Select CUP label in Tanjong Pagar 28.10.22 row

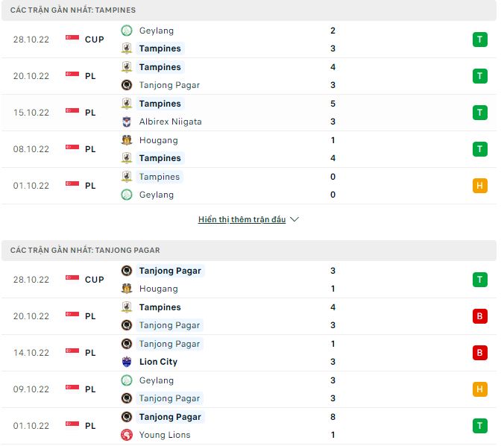click(x=95, y=280)
